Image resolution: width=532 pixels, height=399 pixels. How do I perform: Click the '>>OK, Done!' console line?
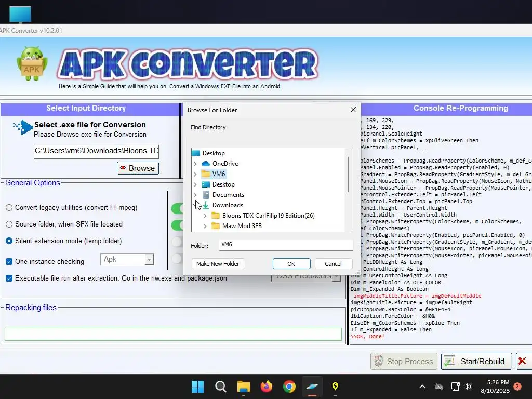367,337
